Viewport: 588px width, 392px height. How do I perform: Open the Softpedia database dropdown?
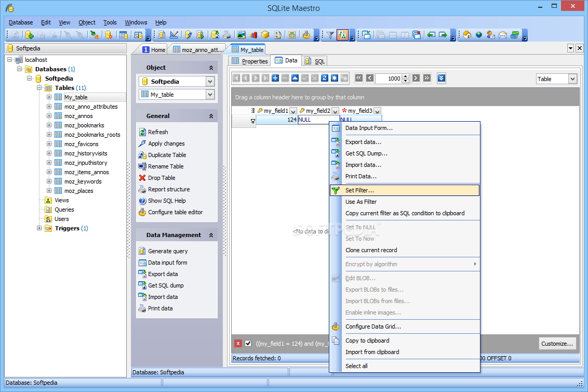210,82
